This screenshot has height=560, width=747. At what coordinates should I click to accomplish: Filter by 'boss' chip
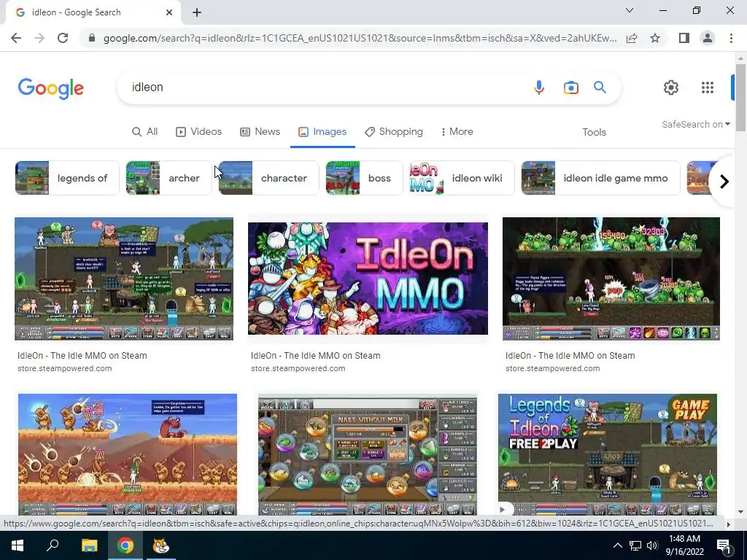tap(365, 178)
